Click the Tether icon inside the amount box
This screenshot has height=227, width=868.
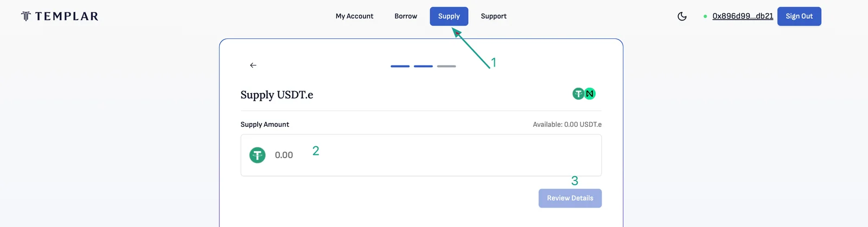257,155
